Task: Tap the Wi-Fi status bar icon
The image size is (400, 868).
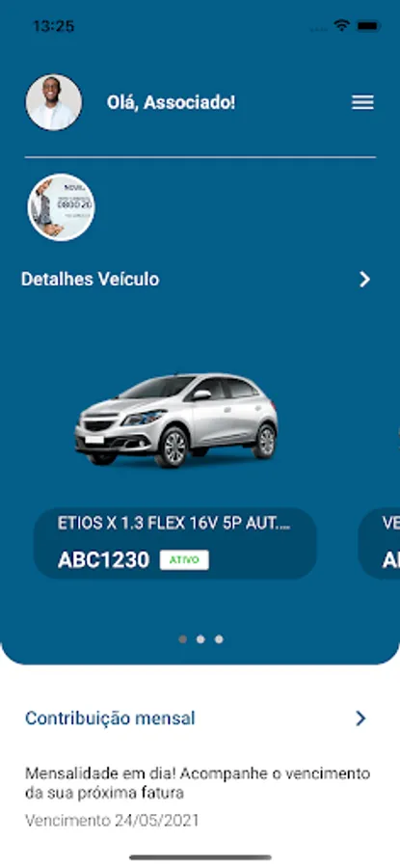Action: 342,25
